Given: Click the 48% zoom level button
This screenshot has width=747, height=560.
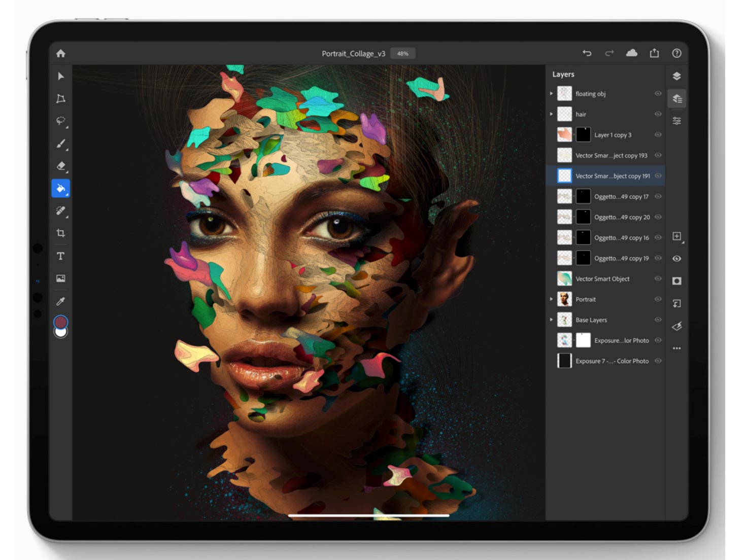Looking at the screenshot, I should click(403, 53).
